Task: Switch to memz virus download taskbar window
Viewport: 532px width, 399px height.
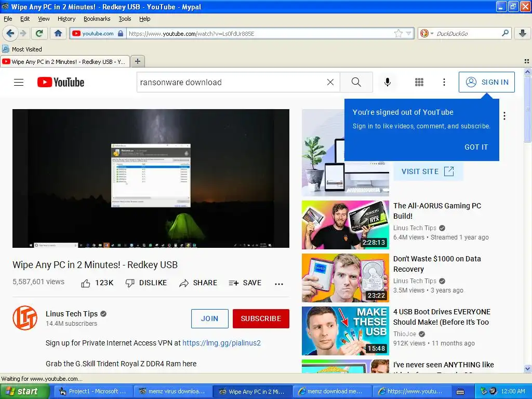Action: [172, 392]
